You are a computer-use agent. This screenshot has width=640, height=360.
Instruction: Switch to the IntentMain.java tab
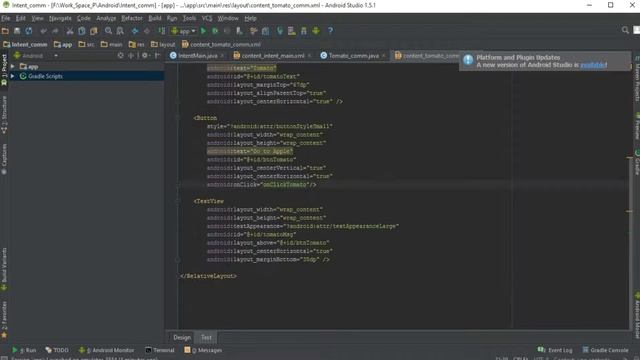pos(198,56)
